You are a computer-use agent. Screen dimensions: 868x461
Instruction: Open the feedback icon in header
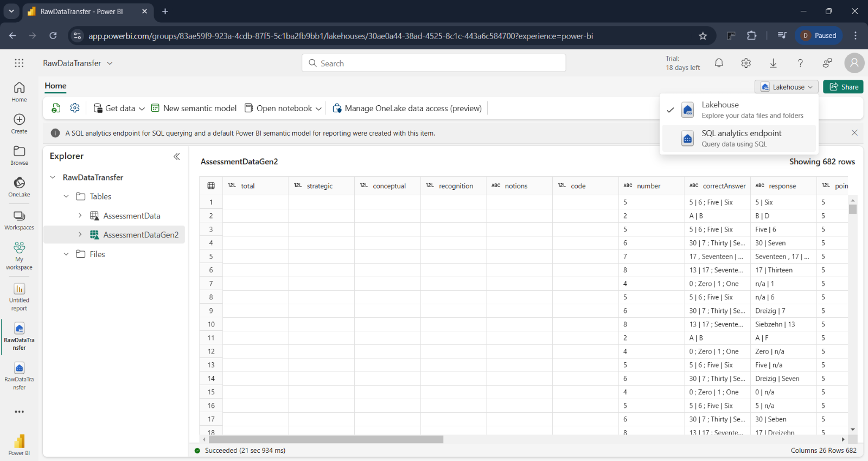click(x=827, y=63)
